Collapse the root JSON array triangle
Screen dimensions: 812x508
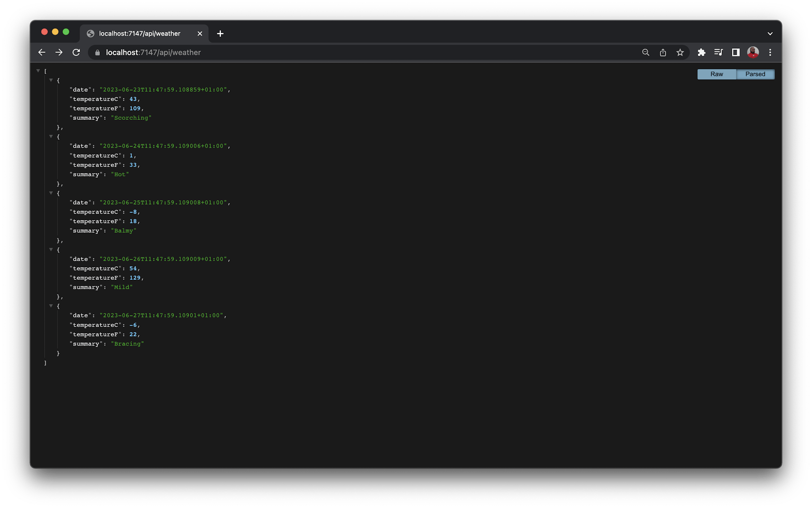(x=38, y=71)
